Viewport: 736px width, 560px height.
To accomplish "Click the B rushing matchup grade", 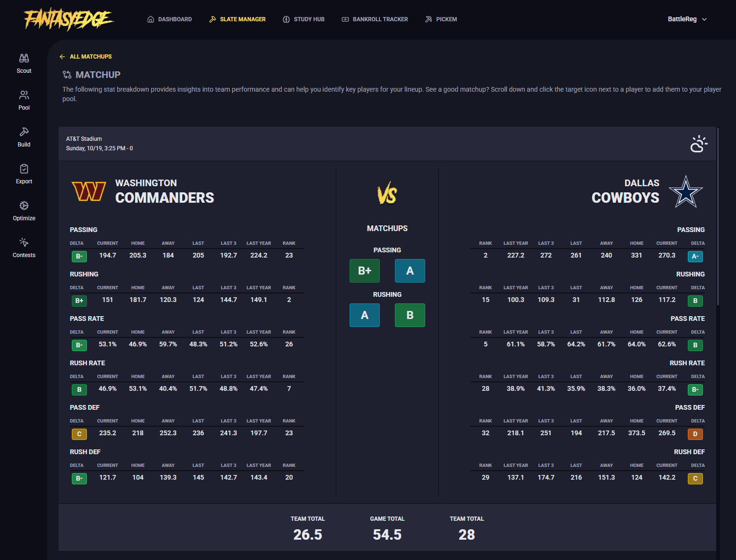I will pyautogui.click(x=410, y=315).
